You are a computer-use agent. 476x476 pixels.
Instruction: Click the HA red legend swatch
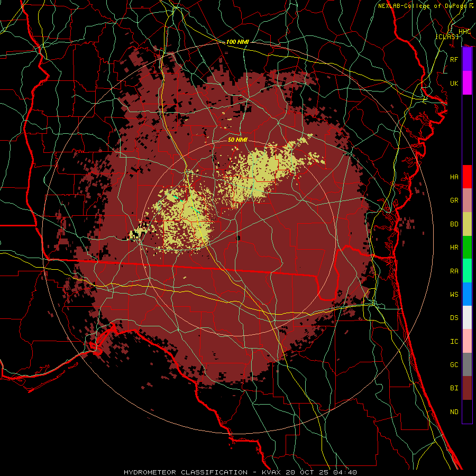tap(467, 177)
